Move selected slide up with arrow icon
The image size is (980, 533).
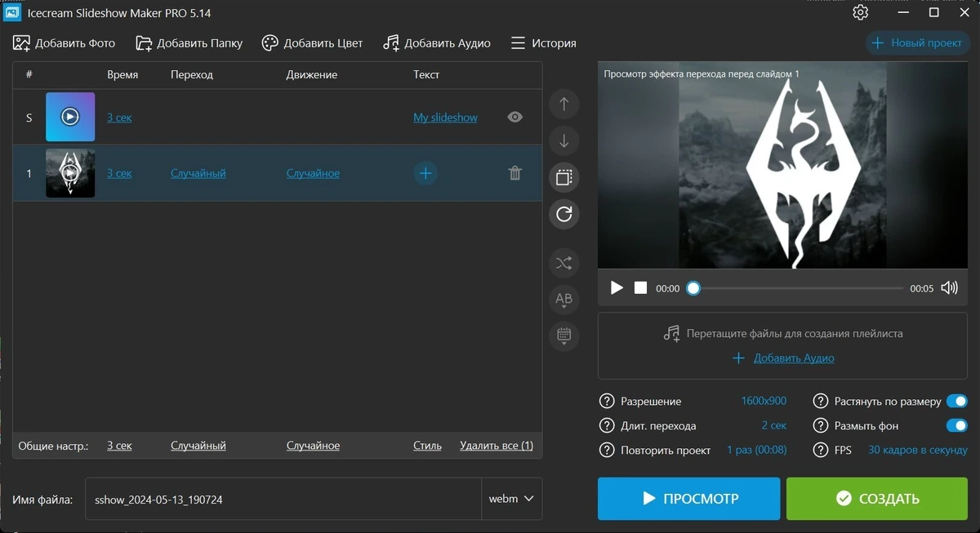563,104
